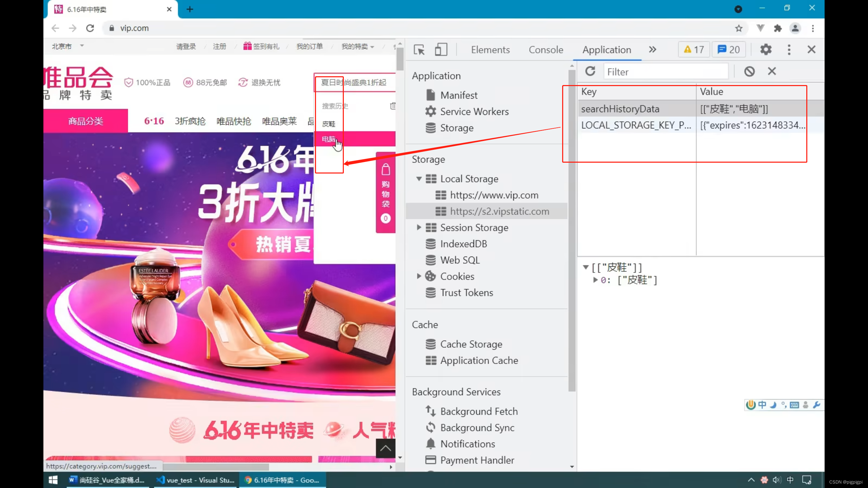Image resolution: width=868 pixels, height=488 pixels.
Task: Click the 注册 register link
Action: [x=219, y=46]
